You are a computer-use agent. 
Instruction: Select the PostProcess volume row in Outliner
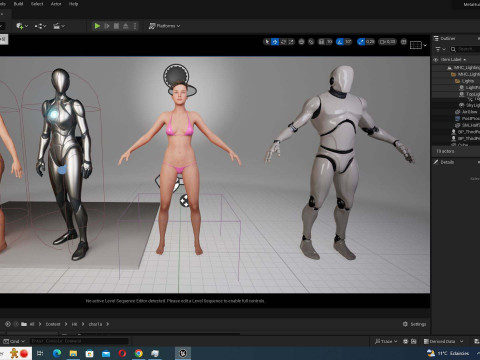(x=467, y=118)
